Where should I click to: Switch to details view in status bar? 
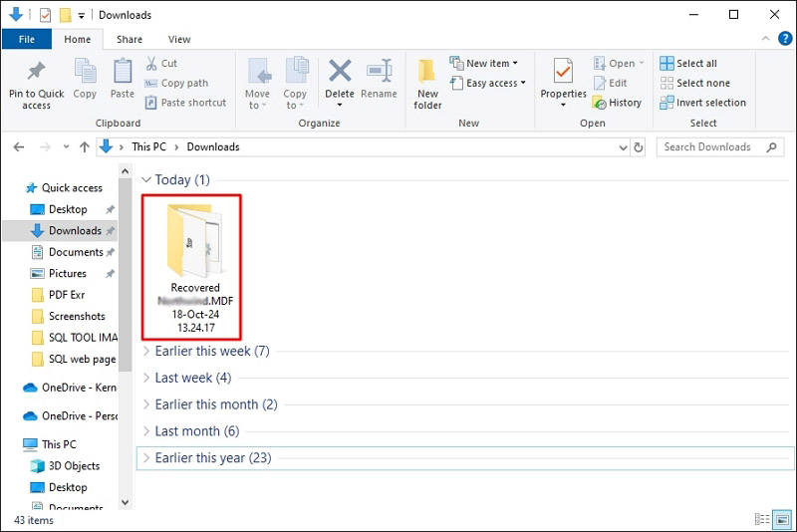point(761,519)
